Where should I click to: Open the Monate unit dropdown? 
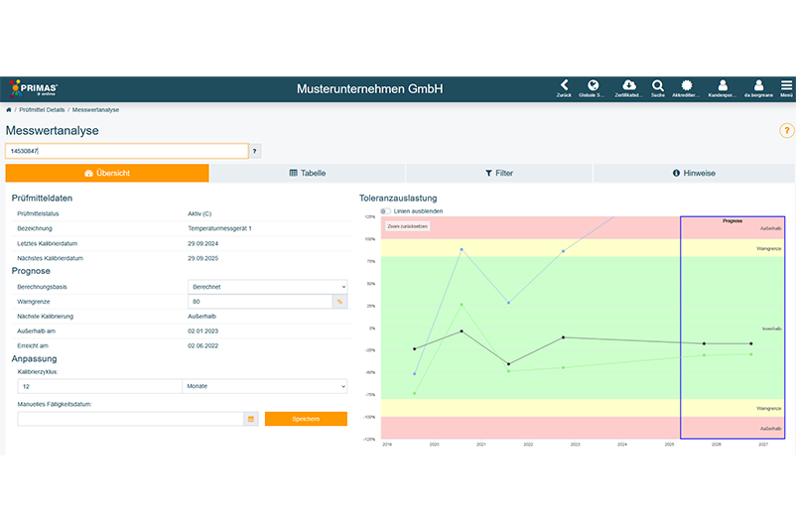click(x=264, y=385)
